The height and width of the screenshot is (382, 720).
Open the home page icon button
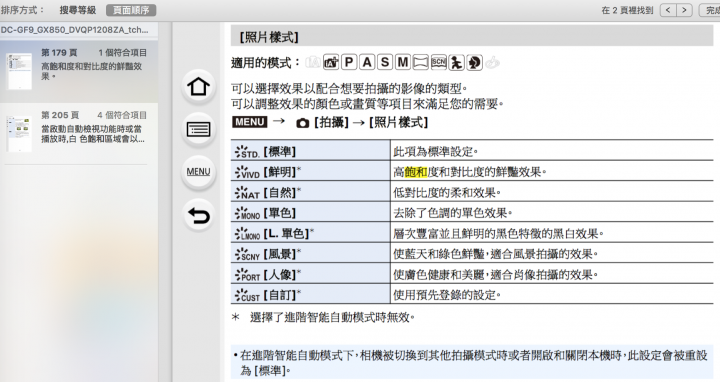(x=198, y=86)
